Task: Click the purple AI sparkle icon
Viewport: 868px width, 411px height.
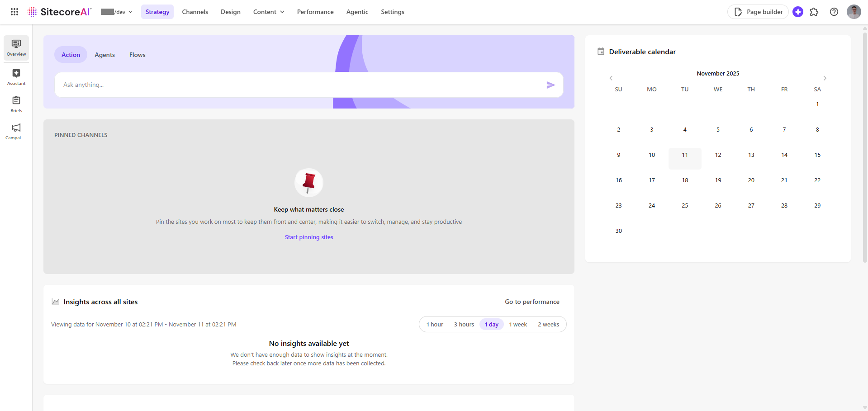Action: (x=797, y=12)
